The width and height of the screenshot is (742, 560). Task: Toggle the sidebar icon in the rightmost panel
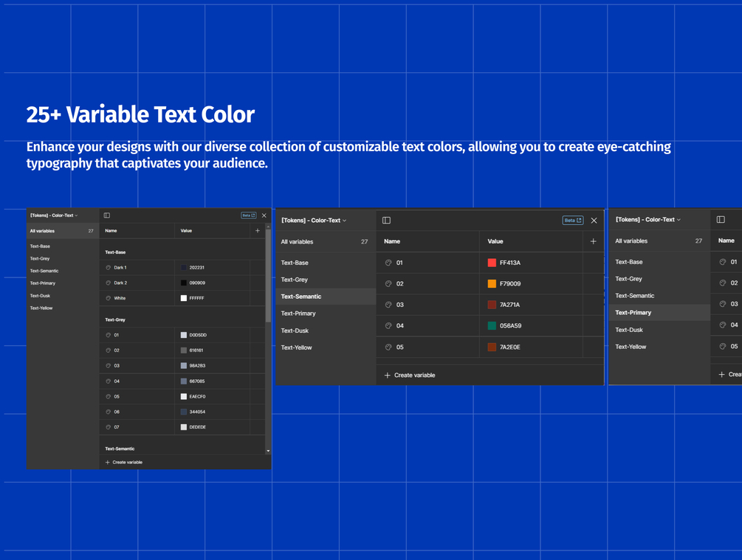click(721, 219)
